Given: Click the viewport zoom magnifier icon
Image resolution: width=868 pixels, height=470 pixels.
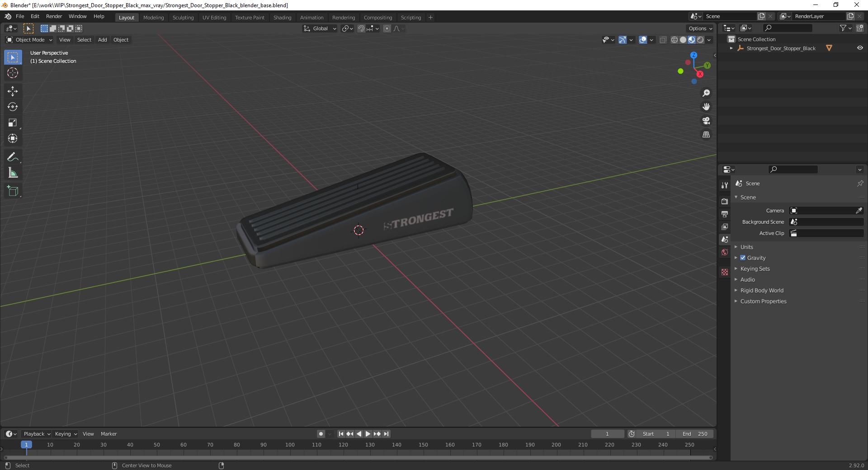Looking at the screenshot, I should [706, 93].
